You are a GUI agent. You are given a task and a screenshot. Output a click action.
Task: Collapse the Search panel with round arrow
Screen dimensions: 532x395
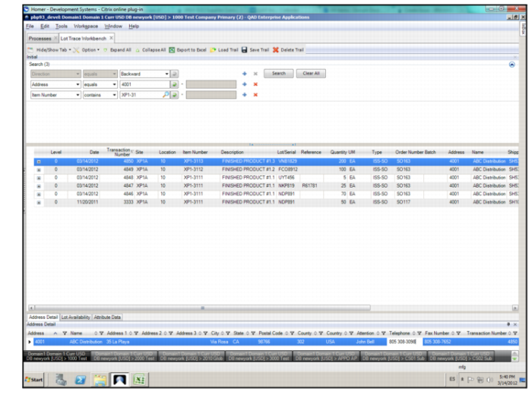pos(512,65)
